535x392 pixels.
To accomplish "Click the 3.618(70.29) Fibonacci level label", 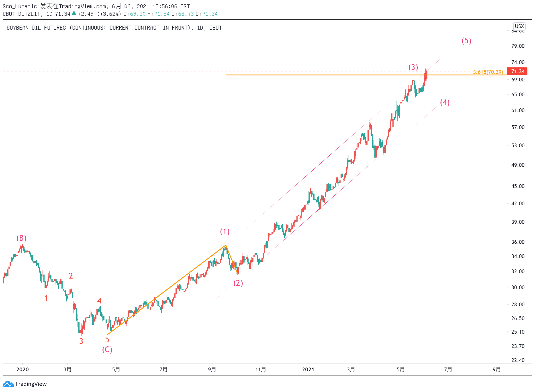I will [x=488, y=72].
